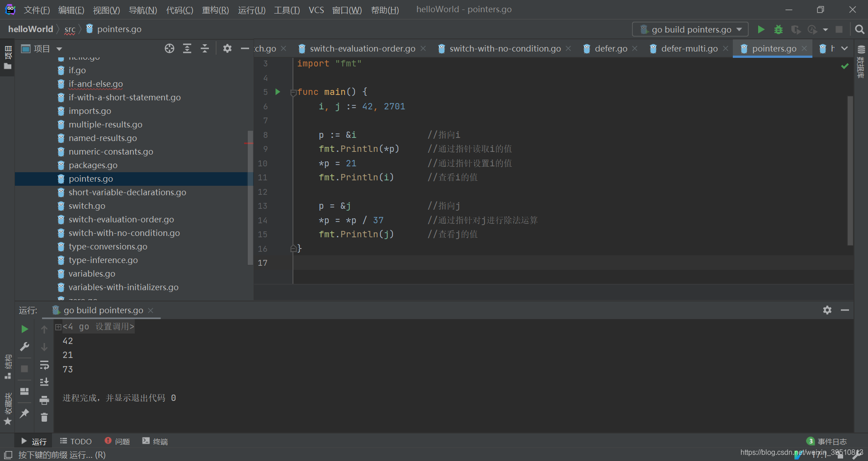Switch to defer-multi.go editor tab

pyautogui.click(x=689, y=48)
